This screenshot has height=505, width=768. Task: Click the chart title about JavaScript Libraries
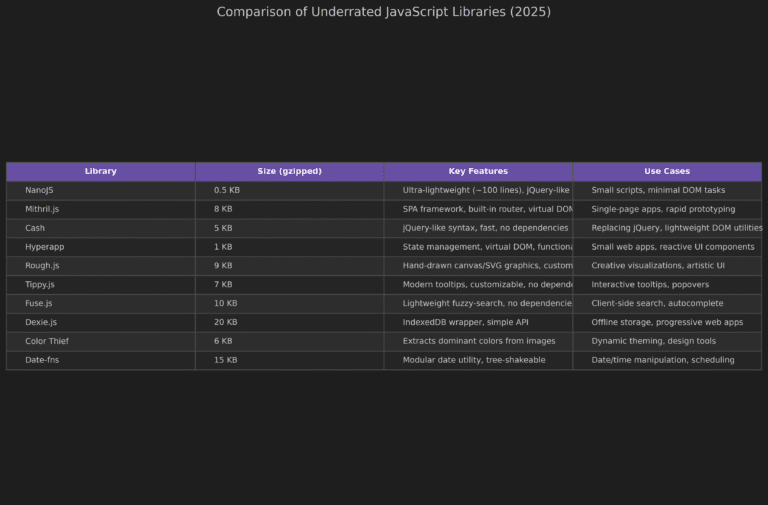tap(384, 12)
